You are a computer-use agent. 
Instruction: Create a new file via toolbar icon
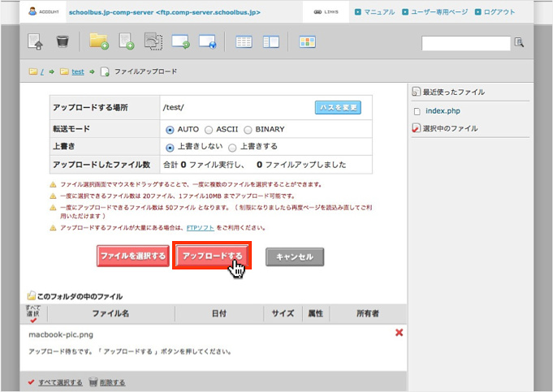tap(127, 41)
